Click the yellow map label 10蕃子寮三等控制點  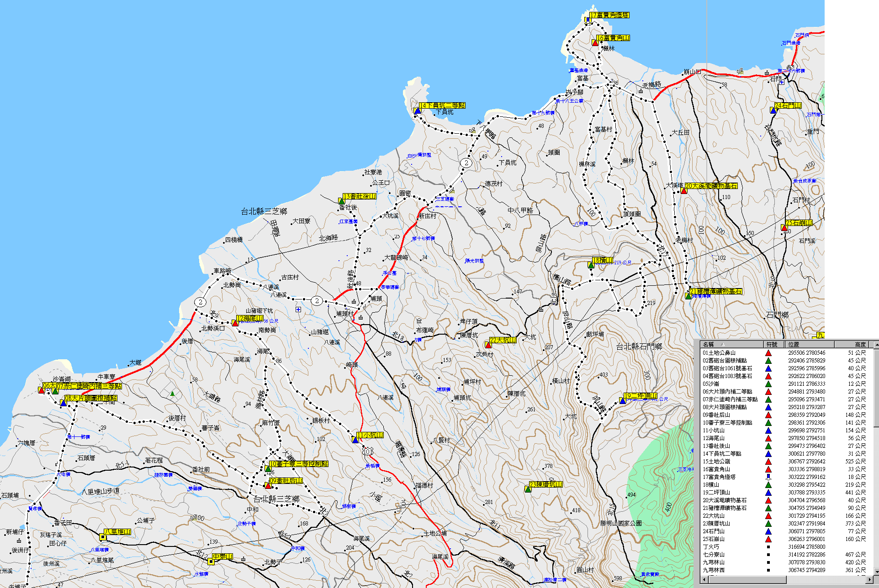coord(299,464)
